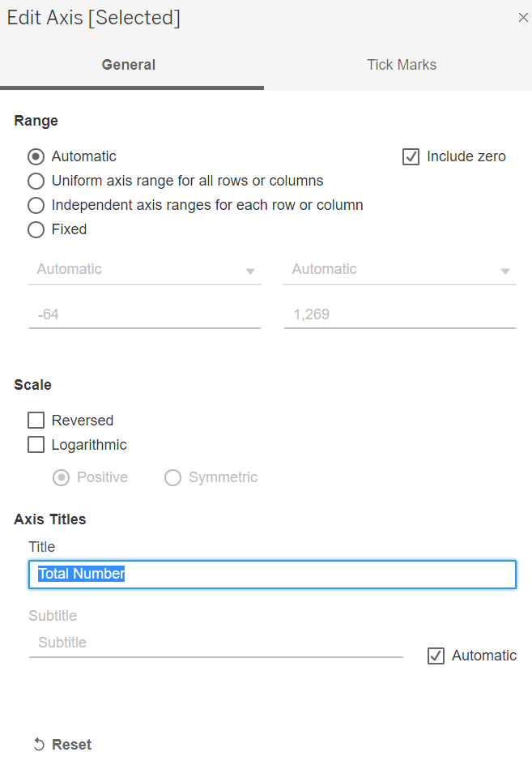This screenshot has height=769, width=532.
Task: Open the right Automatic range end dropdown
Action: (400, 270)
